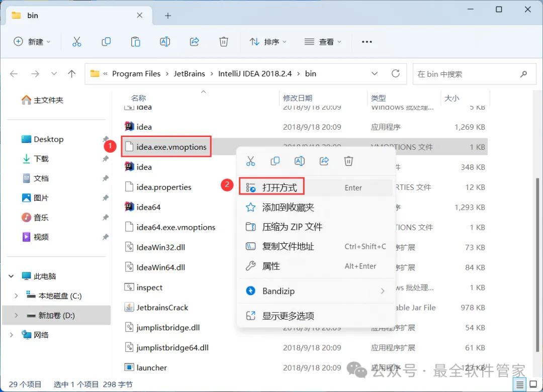
Task: Click the Share icon in the context menu
Action: tap(324, 161)
